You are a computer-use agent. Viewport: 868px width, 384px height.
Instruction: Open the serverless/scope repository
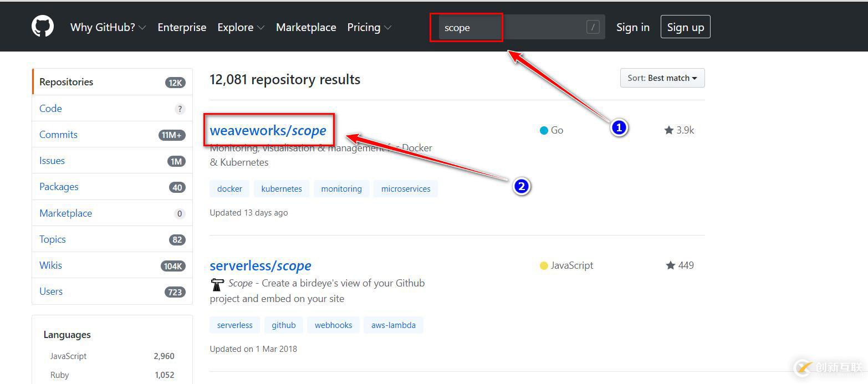pyautogui.click(x=261, y=265)
